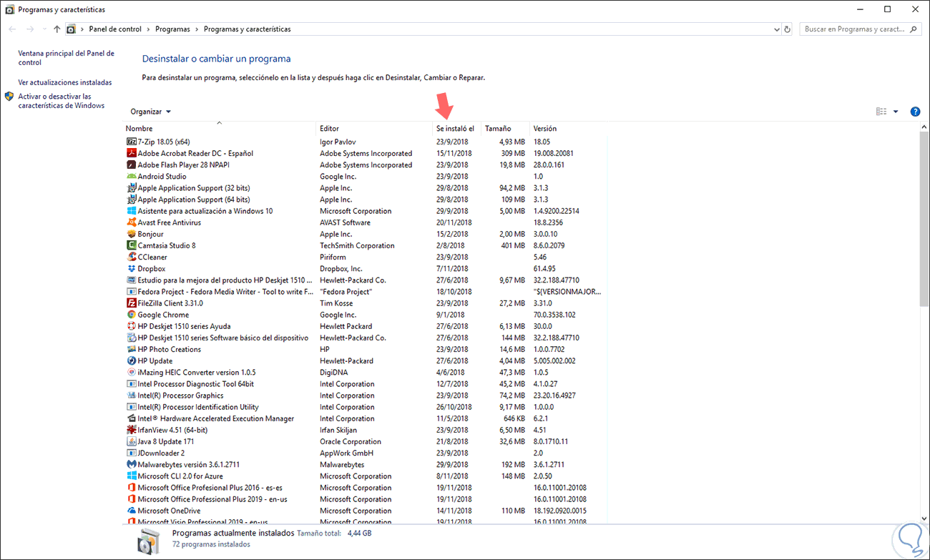Select HP Deskjet 1510 series Software básico

pyautogui.click(x=365, y=338)
